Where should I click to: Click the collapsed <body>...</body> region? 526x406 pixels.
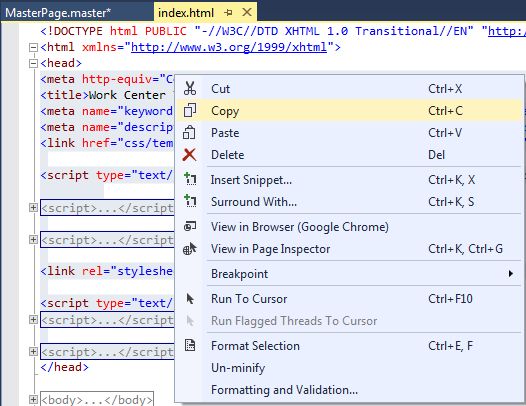(97, 399)
